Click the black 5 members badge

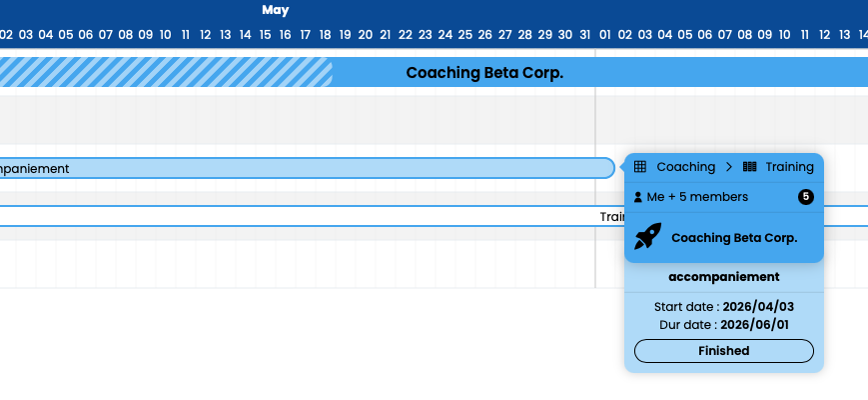(806, 197)
